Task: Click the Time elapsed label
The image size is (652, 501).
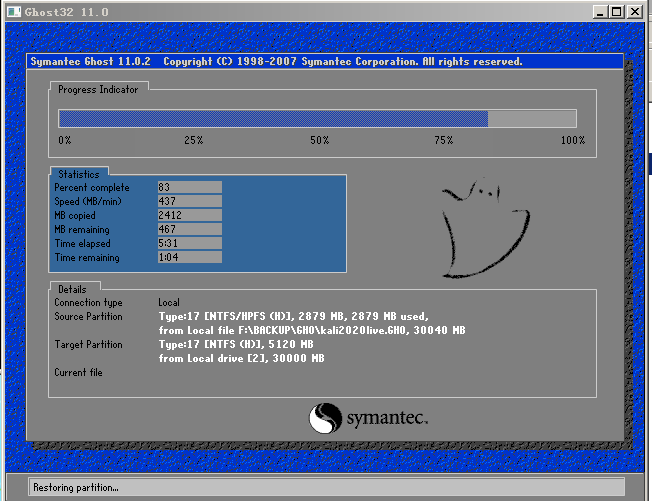Action: [82, 244]
